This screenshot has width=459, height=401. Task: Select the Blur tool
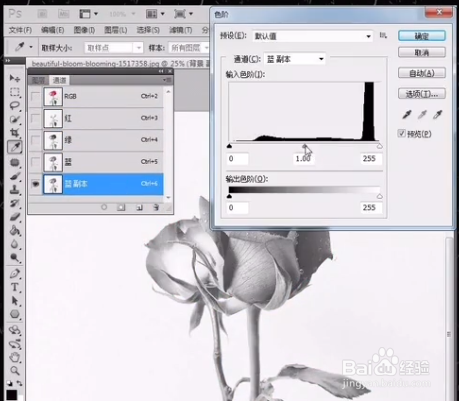pyautogui.click(x=15, y=244)
